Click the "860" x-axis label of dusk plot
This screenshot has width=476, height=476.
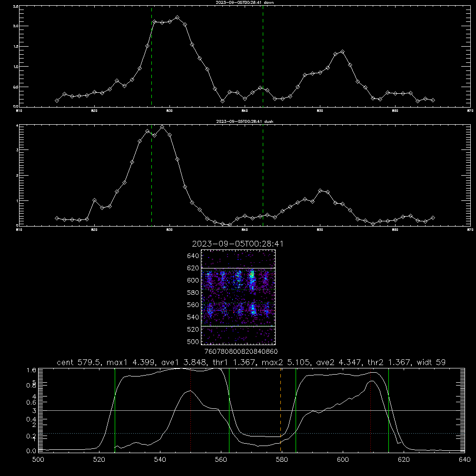395,230
